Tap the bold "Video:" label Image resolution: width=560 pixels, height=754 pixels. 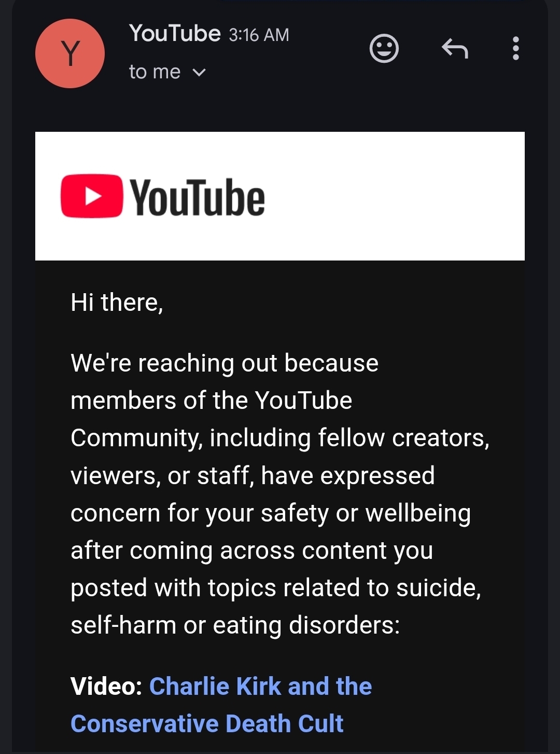coord(106,686)
